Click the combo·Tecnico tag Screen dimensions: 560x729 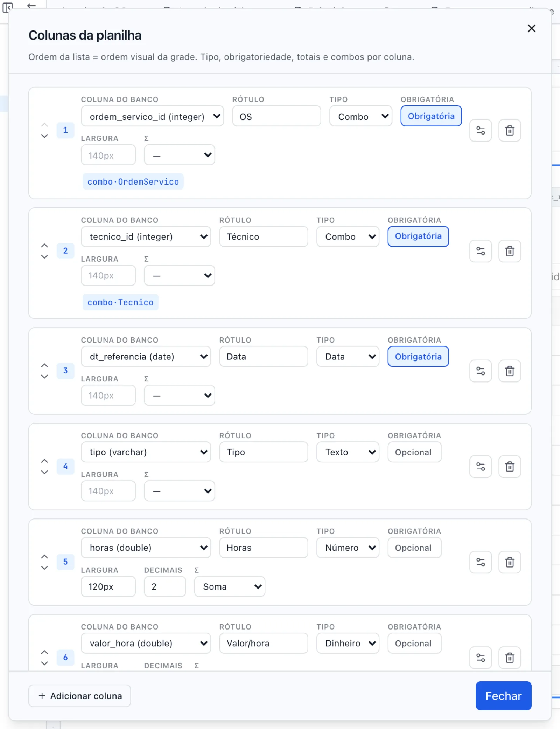coord(120,302)
